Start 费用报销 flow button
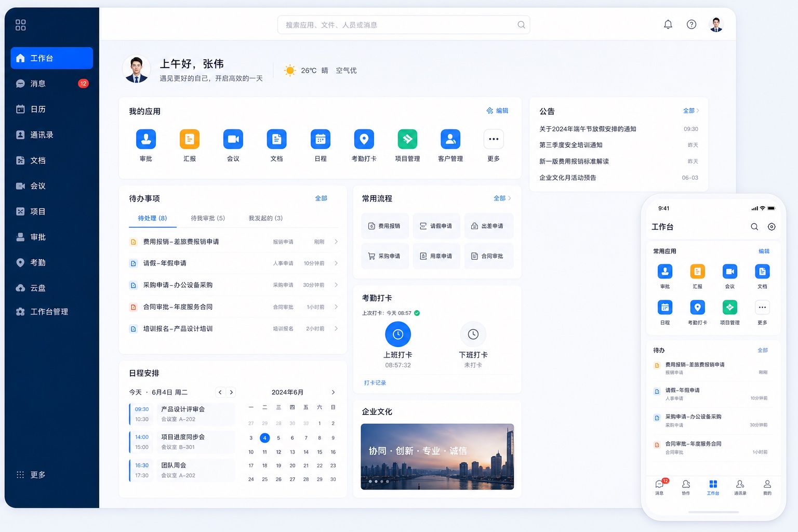The height and width of the screenshot is (532, 798). point(385,226)
